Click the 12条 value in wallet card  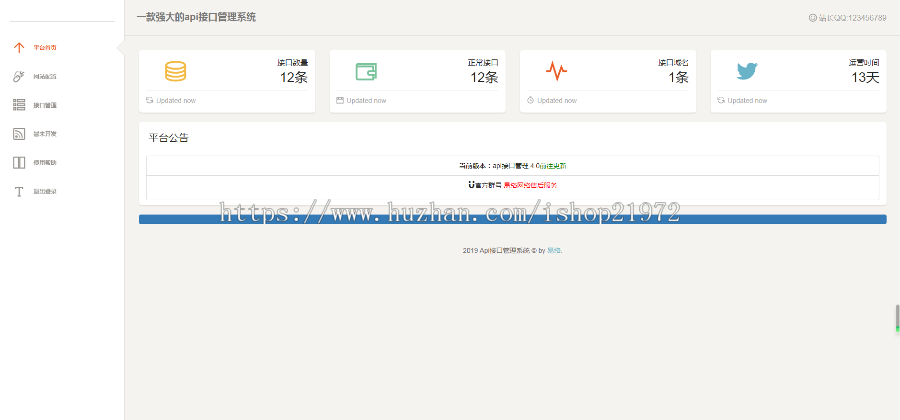(x=484, y=77)
